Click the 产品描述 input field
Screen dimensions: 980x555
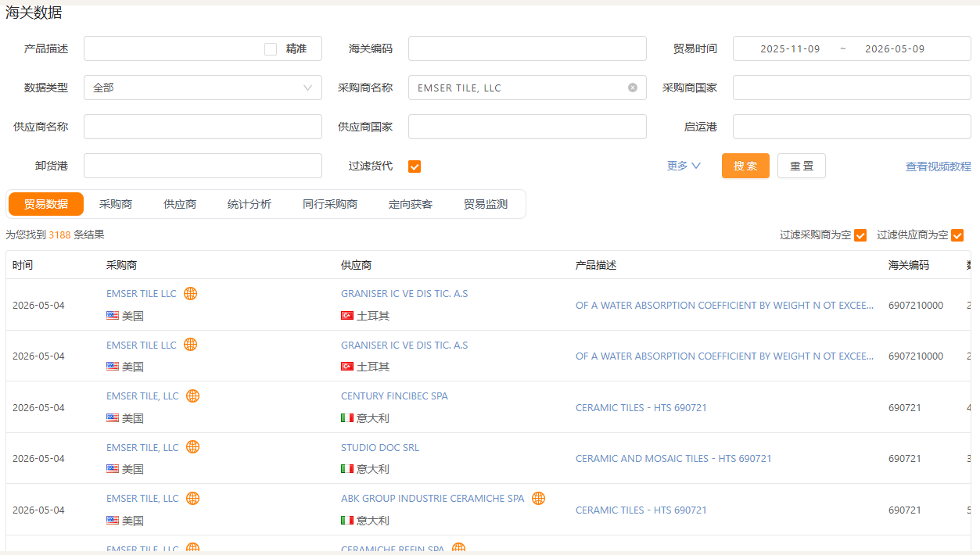click(203, 48)
